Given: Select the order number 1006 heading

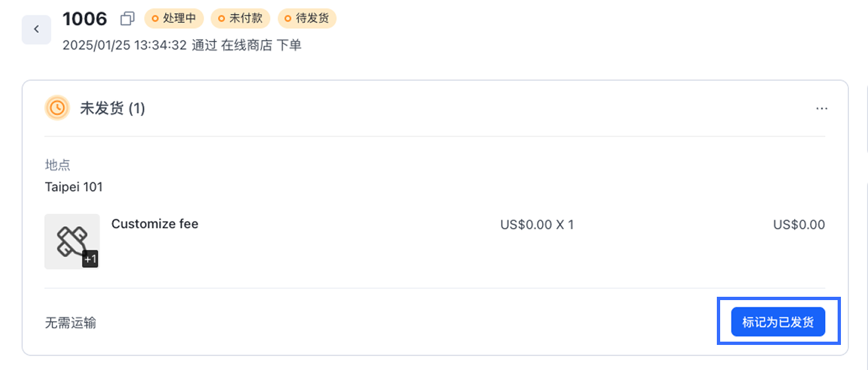Looking at the screenshot, I should point(84,19).
